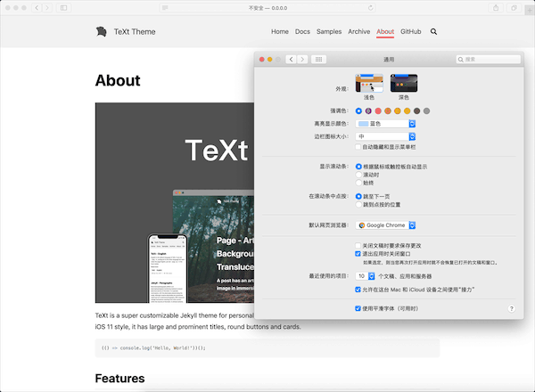The height and width of the screenshot is (392, 535).
Task: Click the TeXt Theme logo icon
Action: tap(100, 32)
